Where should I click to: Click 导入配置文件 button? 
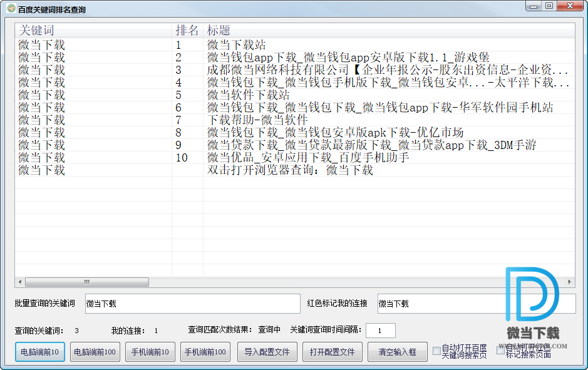[267, 352]
